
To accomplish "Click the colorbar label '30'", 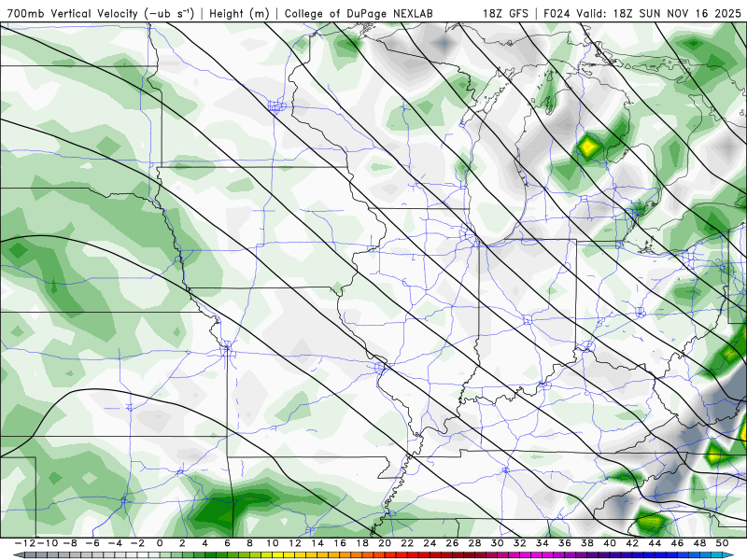I will coord(498,543).
